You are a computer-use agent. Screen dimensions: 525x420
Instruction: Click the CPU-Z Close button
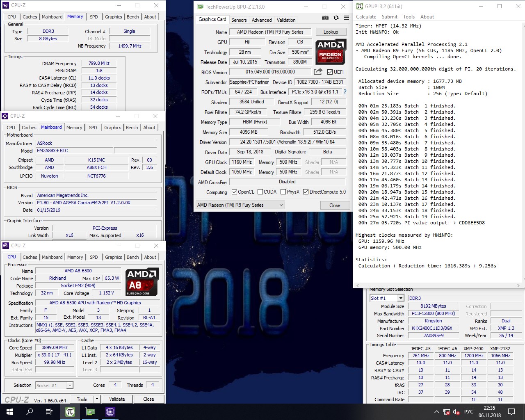point(148,399)
